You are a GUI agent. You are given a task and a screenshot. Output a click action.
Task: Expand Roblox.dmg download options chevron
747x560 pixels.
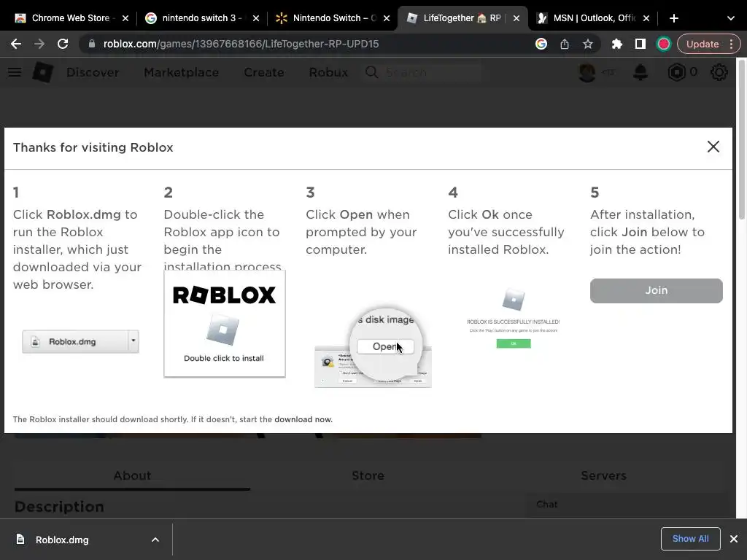point(155,540)
